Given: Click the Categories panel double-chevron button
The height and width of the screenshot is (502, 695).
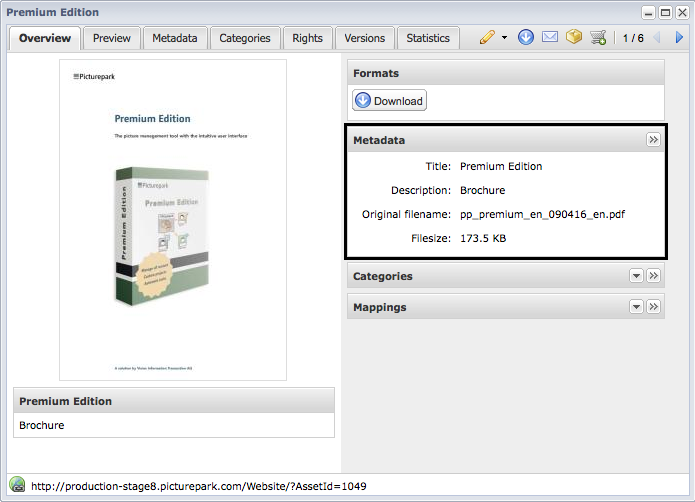Looking at the screenshot, I should pos(653,276).
